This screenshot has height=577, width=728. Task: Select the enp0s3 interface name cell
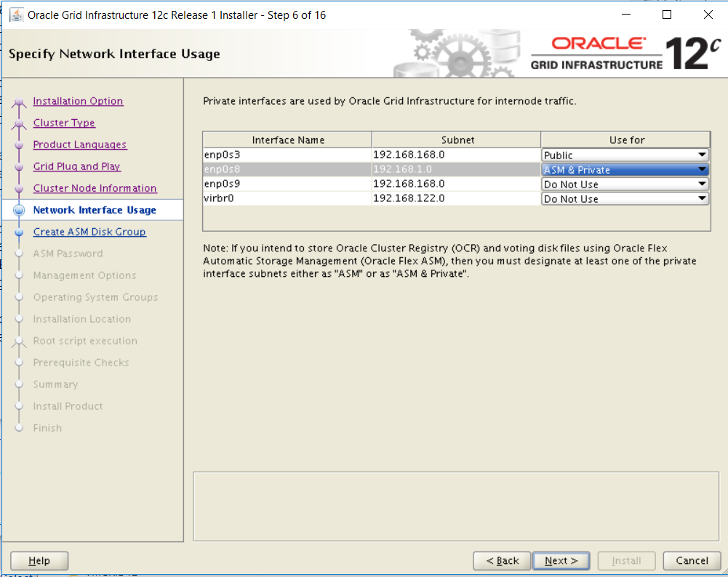287,155
